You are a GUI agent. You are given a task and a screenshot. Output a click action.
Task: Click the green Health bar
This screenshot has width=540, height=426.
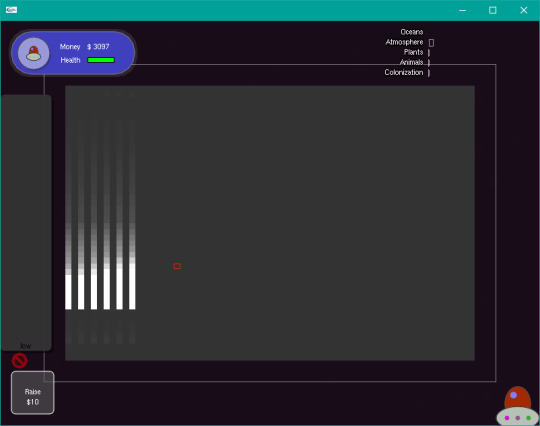(101, 60)
